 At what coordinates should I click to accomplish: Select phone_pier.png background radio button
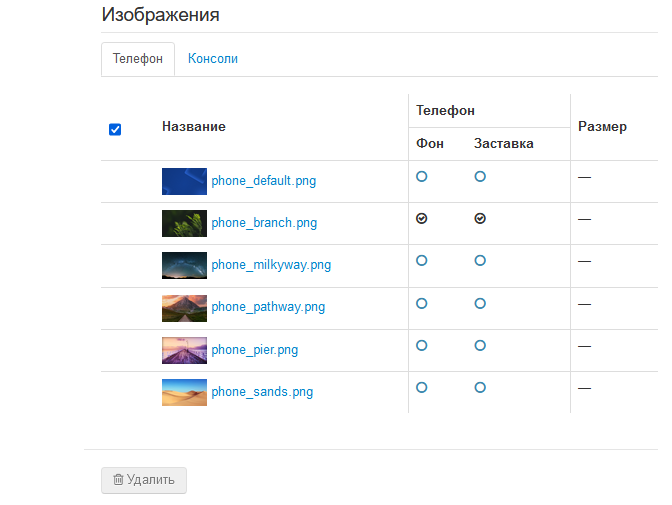[422, 345]
